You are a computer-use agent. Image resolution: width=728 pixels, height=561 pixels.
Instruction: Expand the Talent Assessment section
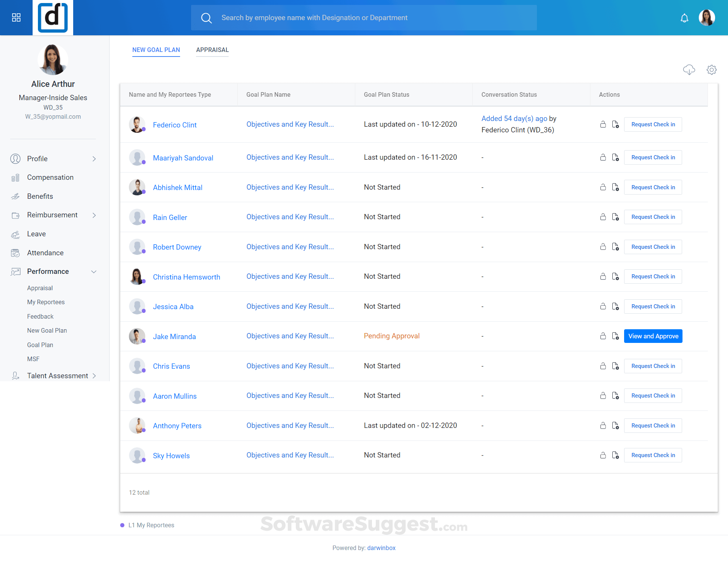pyautogui.click(x=94, y=376)
